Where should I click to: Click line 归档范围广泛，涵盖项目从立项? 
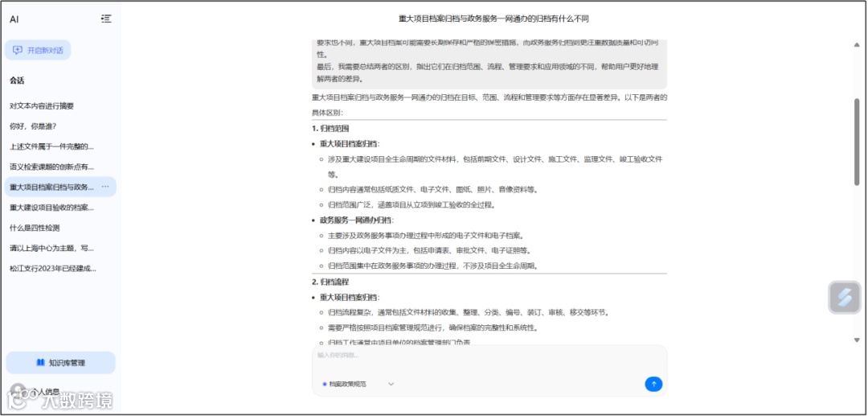(411, 204)
